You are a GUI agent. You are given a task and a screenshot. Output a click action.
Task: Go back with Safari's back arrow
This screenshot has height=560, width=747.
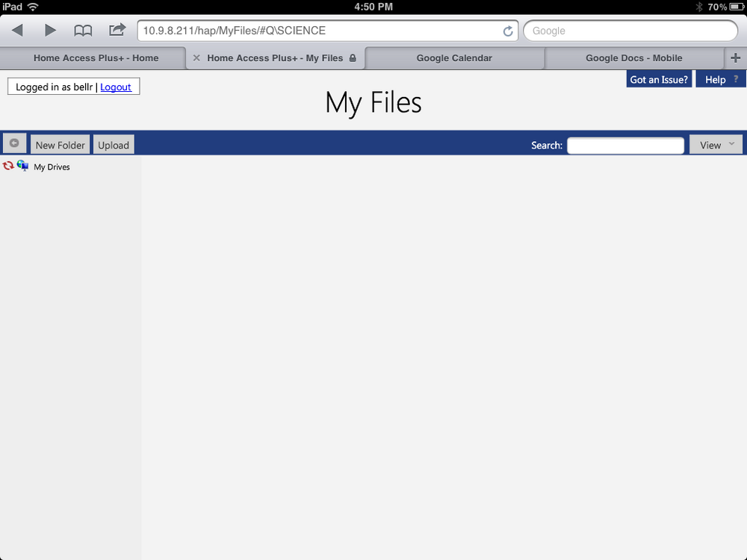click(18, 31)
